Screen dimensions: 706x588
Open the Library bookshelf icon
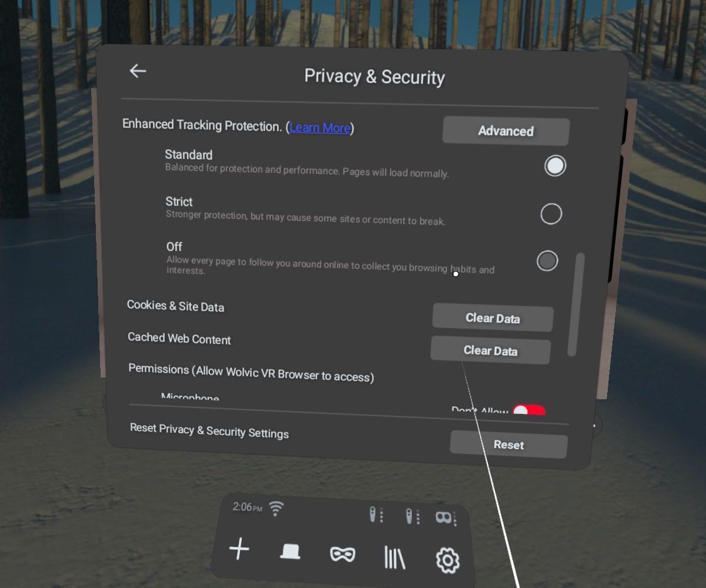click(394, 557)
